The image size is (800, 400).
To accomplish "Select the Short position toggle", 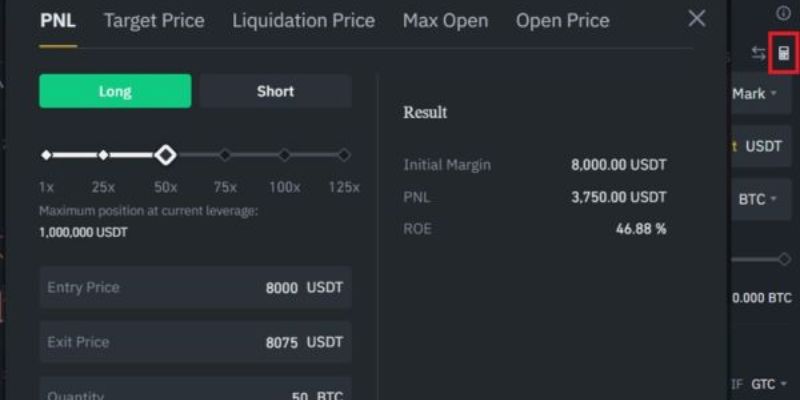I will coord(275,91).
